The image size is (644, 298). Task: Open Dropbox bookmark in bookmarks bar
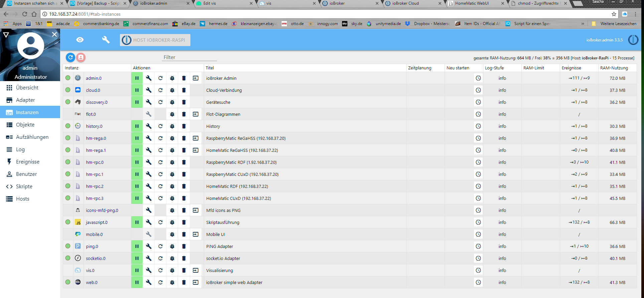click(x=428, y=24)
